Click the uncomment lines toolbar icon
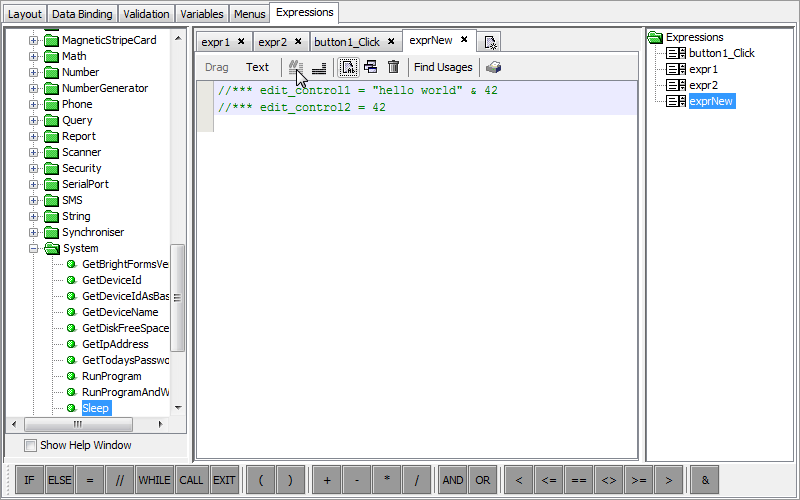 319,67
